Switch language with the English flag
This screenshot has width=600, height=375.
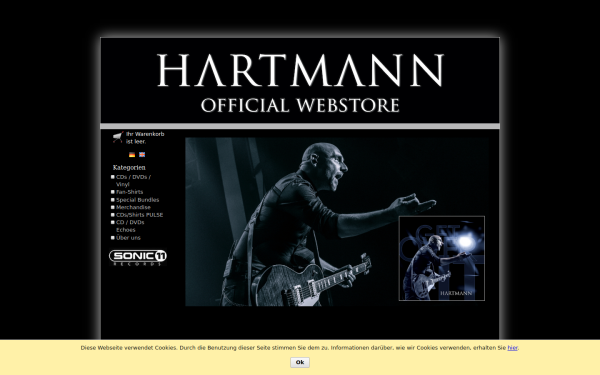tap(142, 155)
